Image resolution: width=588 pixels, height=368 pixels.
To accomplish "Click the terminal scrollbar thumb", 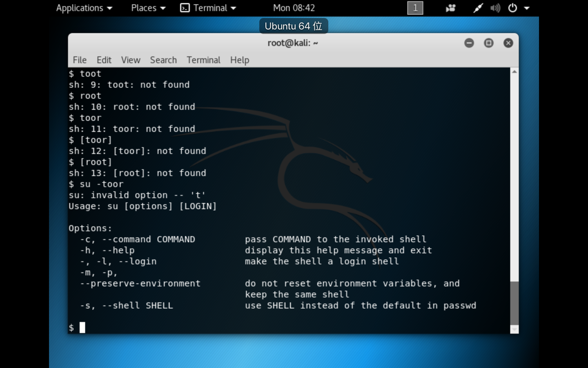I will pos(514,303).
